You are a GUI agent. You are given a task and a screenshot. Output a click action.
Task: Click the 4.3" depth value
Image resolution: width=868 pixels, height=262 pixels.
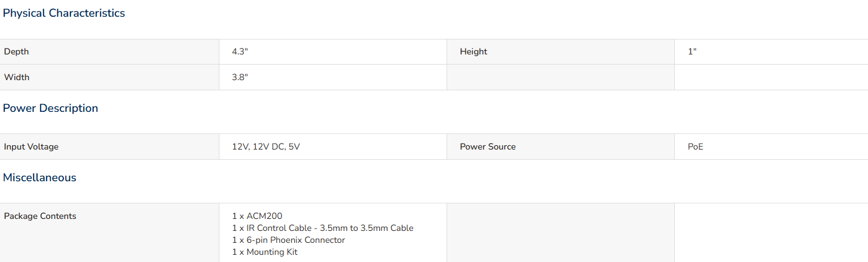pos(240,52)
